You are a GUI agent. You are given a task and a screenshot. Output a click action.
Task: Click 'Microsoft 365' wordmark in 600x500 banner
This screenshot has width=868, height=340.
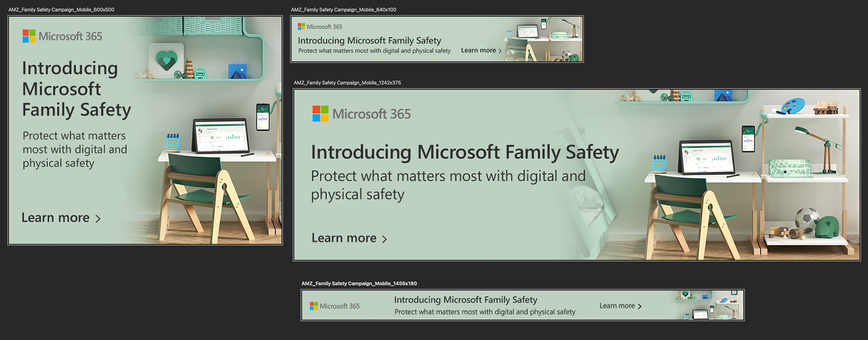tap(71, 36)
